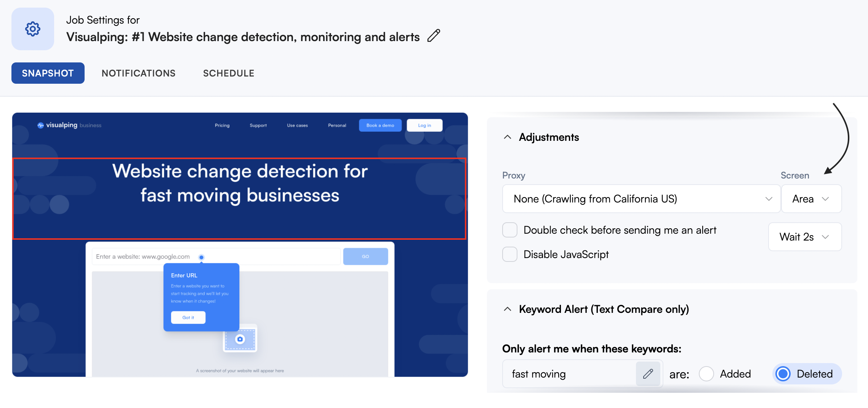Edit the job title with pencil icon
The image size is (868, 408).
pos(434,36)
